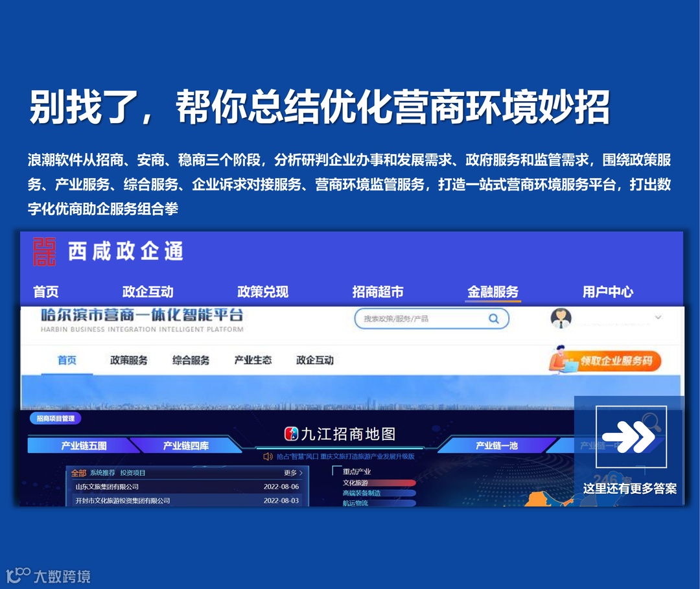Open the 招商超市 menu item
This screenshot has width=700, height=589.
pos(378,292)
